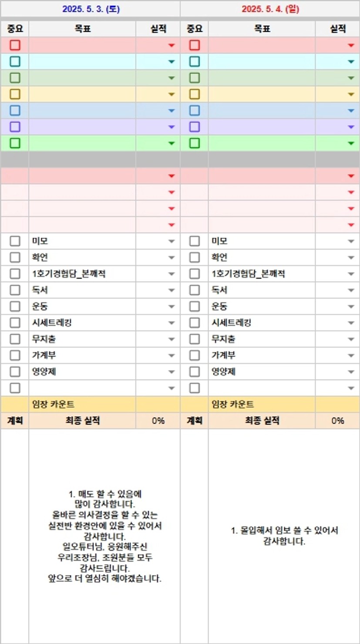Check the teal priority box under May 4

(195, 61)
